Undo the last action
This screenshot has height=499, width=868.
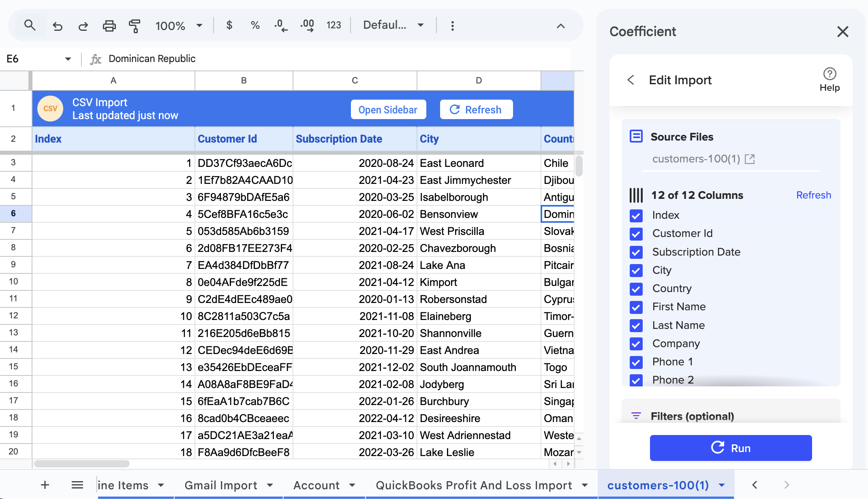pos(57,26)
